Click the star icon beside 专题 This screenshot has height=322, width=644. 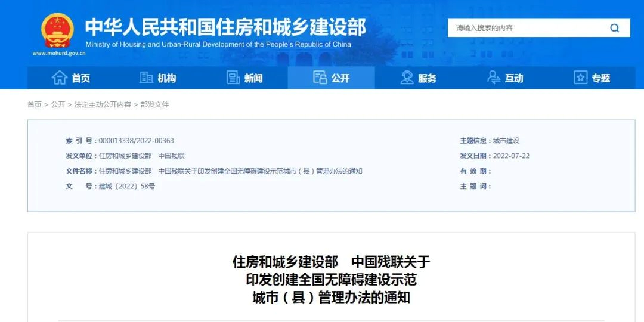click(x=580, y=78)
